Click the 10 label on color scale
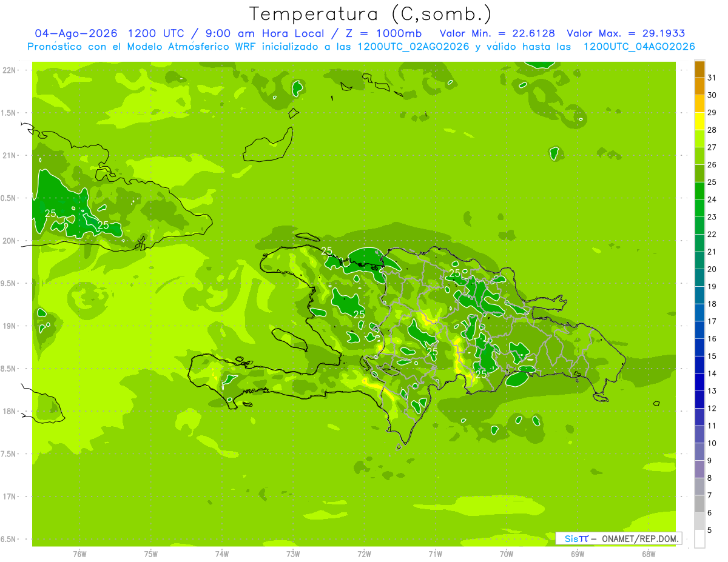 pos(712,443)
